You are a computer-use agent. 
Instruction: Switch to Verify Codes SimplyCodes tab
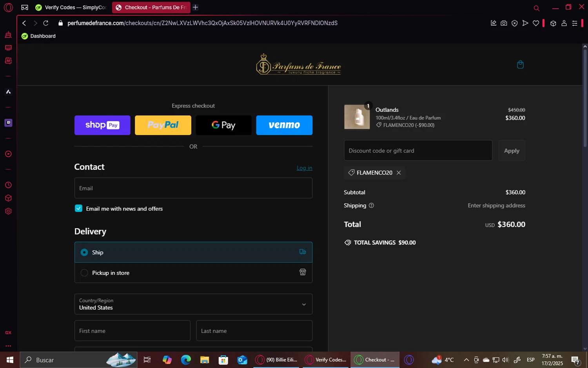tap(71, 7)
